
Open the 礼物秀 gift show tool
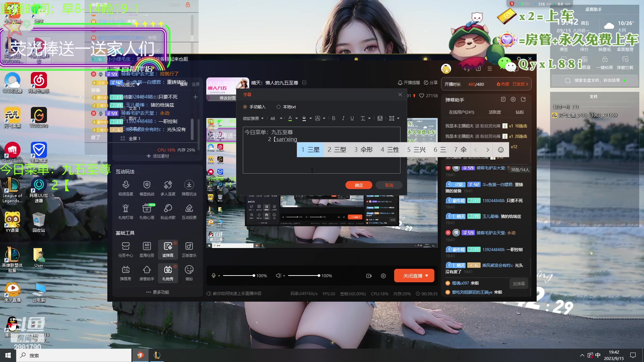click(168, 273)
